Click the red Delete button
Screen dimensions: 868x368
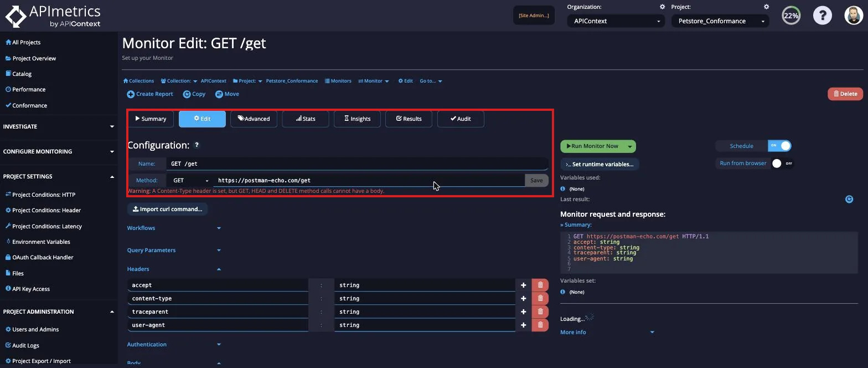pyautogui.click(x=845, y=94)
